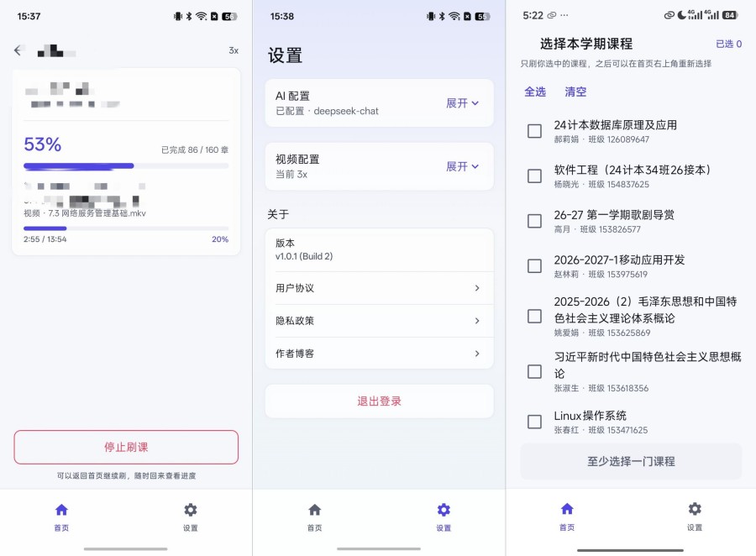Check Linux操作系统 course checkbox

tap(534, 422)
